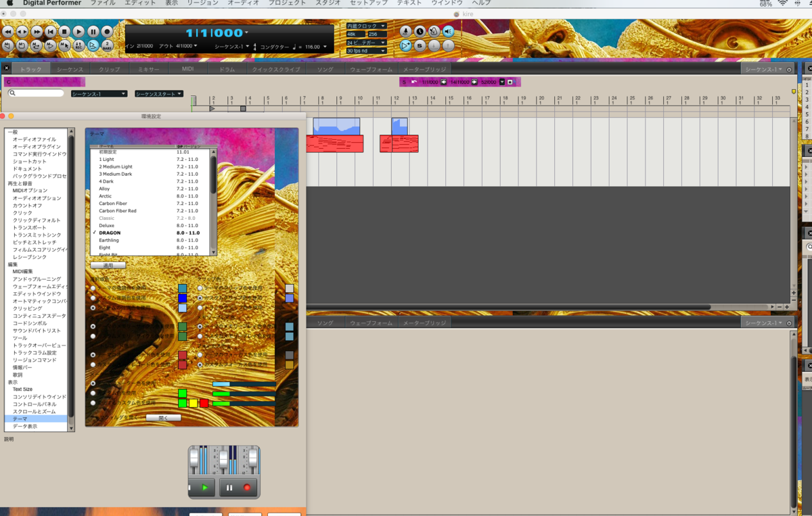This screenshot has width=812, height=516.
Task: Open the Apple menu
Action: (x=9, y=3)
